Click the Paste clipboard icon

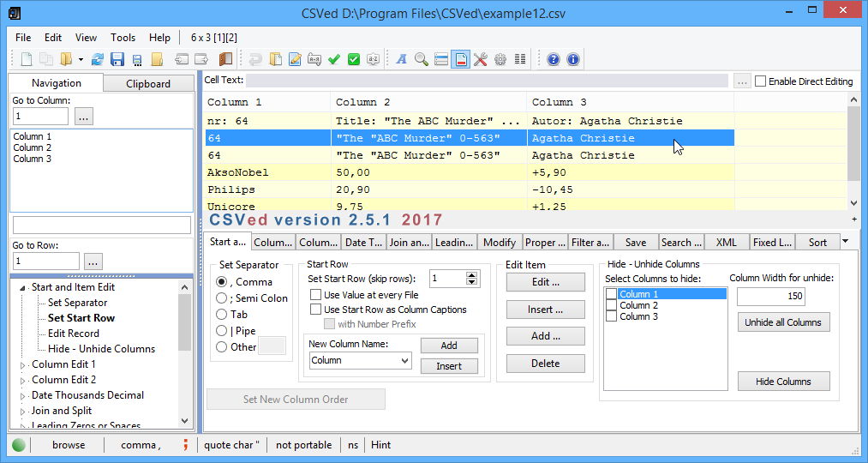tap(275, 59)
